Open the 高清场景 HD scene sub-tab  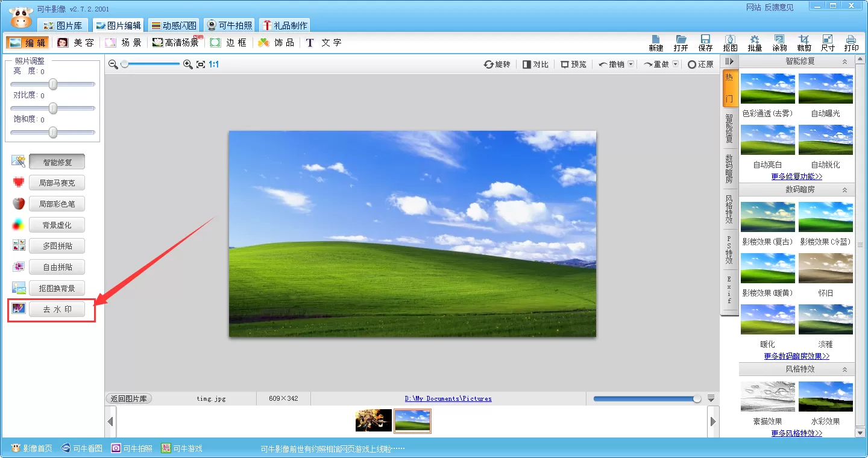click(177, 42)
